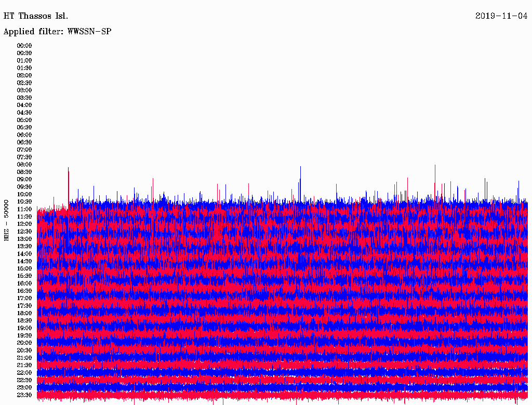Viewport: 532px width, 405px height.
Task: Select the 18:30 time label
Action: tap(24, 321)
